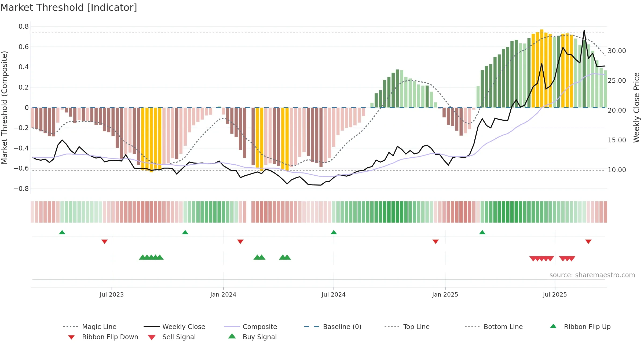The height and width of the screenshot is (362, 644).
Task: Toggle the Buy Signal legend entry
Action: [x=252, y=337]
